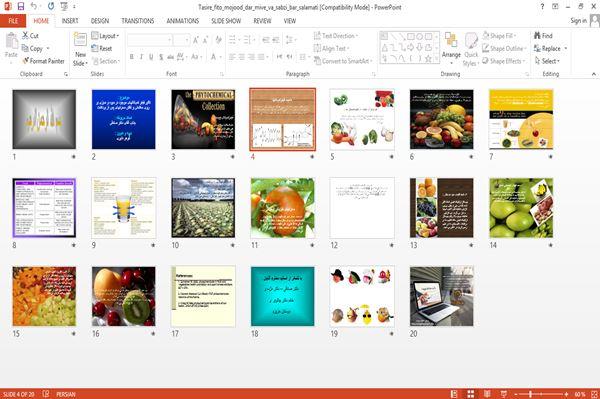The image size is (600, 399).
Task: Click Increase List Level icon
Action: 276,40
